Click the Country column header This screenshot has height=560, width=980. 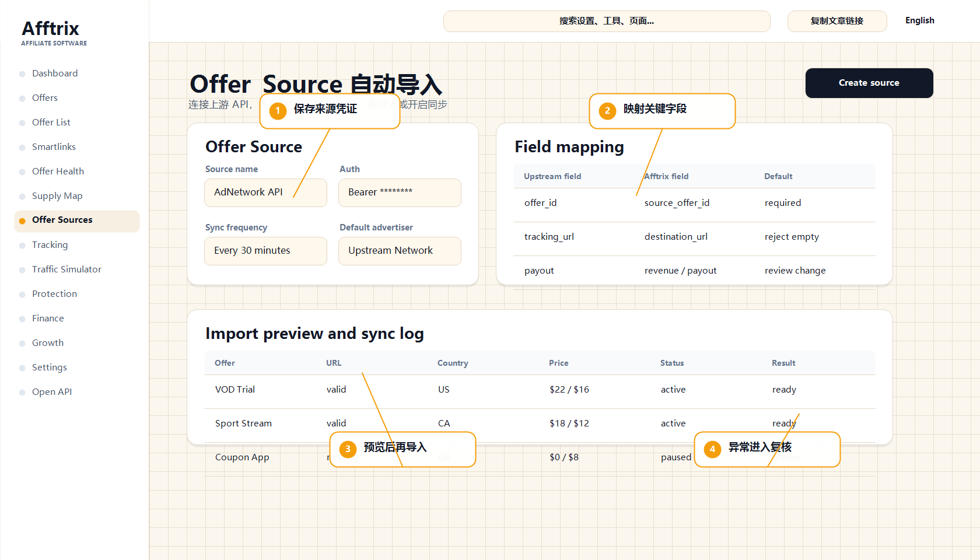(x=453, y=363)
